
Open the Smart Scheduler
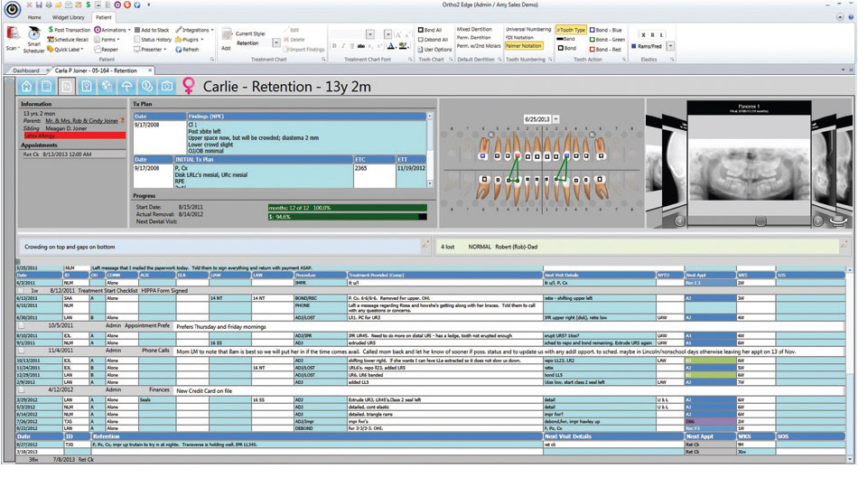[33, 41]
